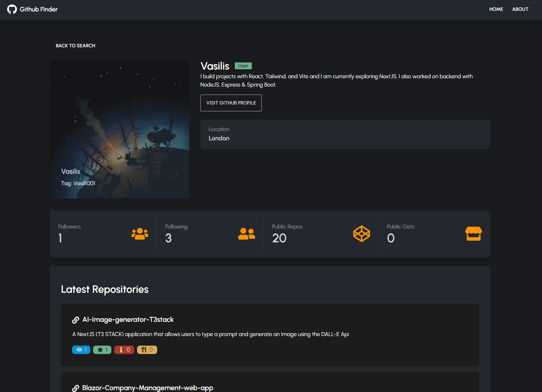Click the Public Repos cube icon

(361, 234)
